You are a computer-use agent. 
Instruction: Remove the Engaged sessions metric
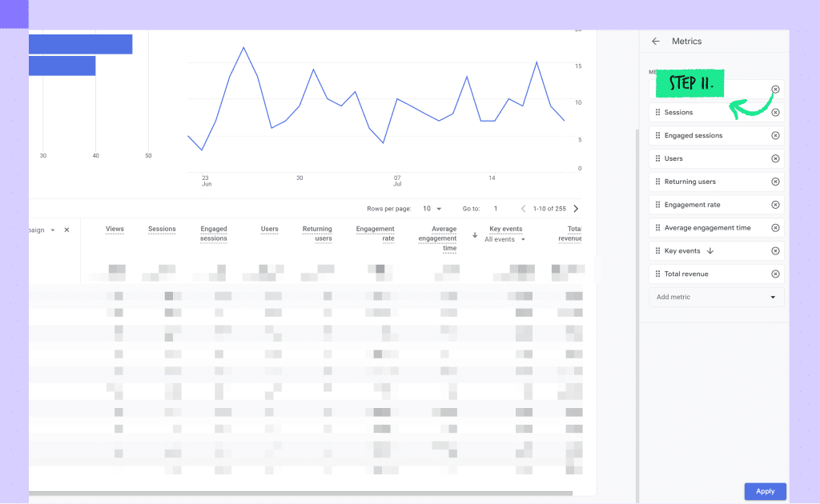(775, 135)
